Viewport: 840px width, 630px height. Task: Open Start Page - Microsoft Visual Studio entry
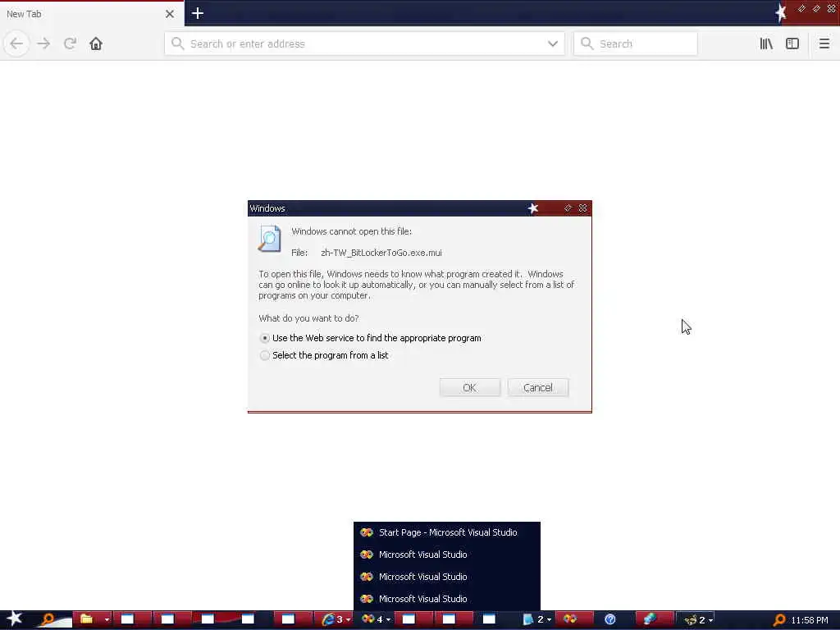(447, 532)
